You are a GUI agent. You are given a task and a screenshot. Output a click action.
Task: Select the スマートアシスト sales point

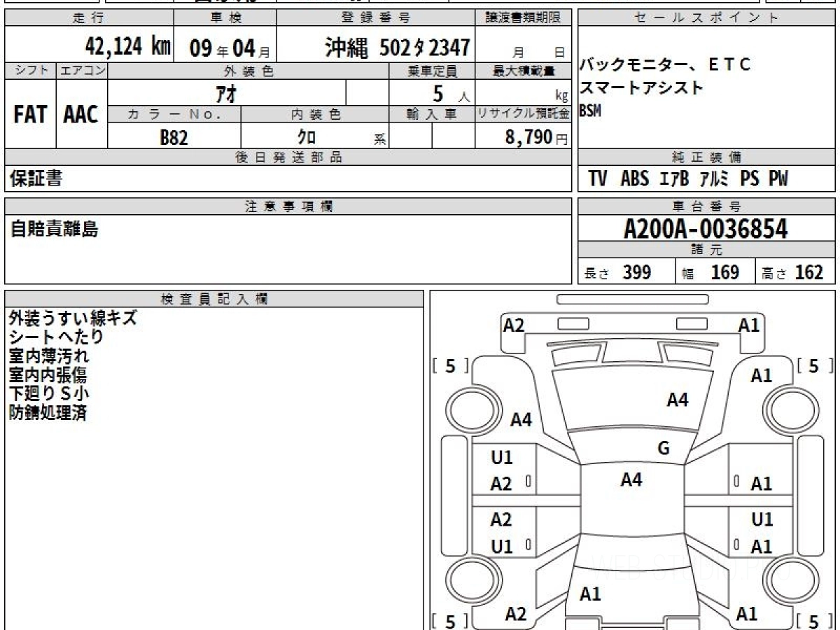click(x=640, y=88)
